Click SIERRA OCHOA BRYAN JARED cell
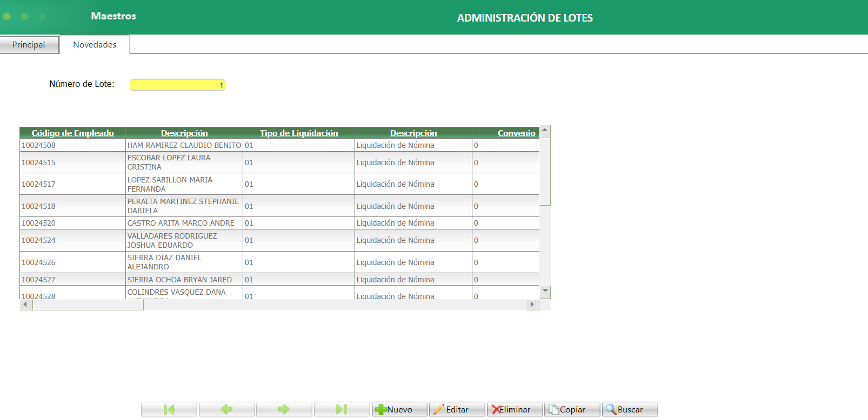 (184, 280)
